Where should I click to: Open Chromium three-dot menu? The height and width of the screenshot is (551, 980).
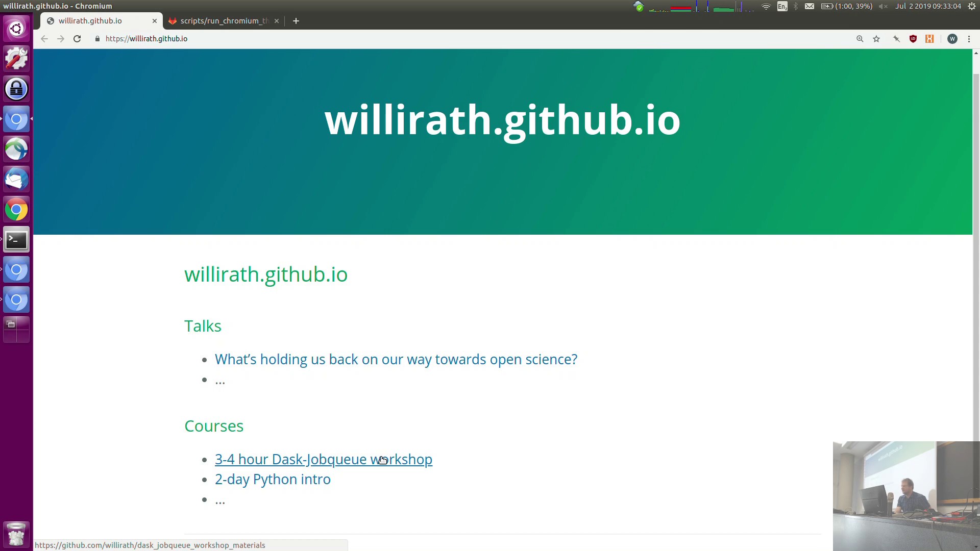pos(969,39)
